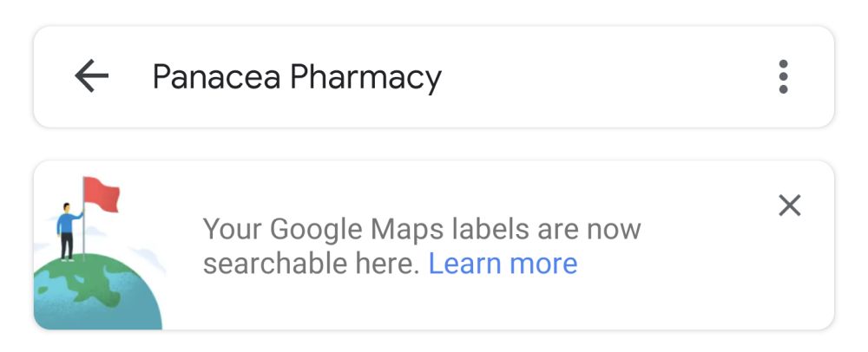
Task: Tap the back arrow in search bar
Action: (x=91, y=77)
